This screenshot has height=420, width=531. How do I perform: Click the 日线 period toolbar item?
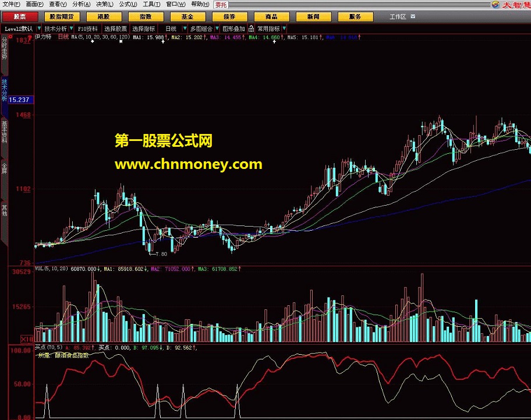point(171,29)
